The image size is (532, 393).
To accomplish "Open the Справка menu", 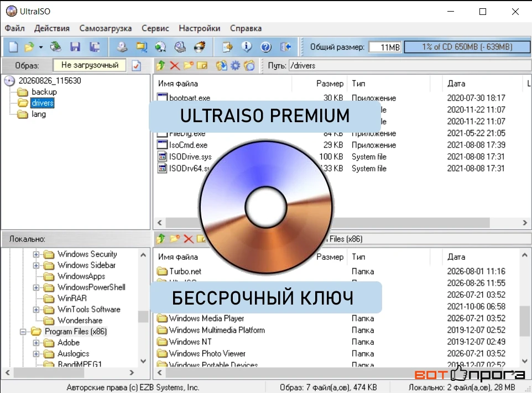I will 246,28.
